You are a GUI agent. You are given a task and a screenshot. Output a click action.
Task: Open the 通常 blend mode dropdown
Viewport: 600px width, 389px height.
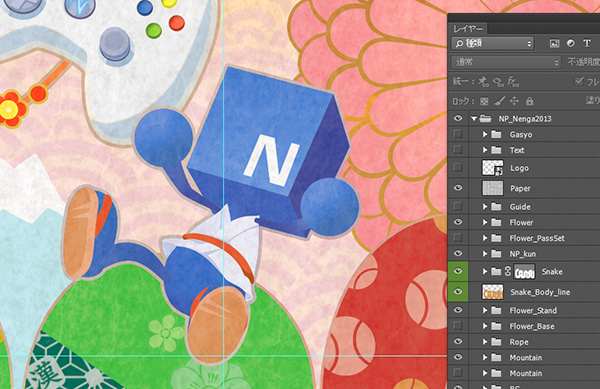tap(506, 62)
